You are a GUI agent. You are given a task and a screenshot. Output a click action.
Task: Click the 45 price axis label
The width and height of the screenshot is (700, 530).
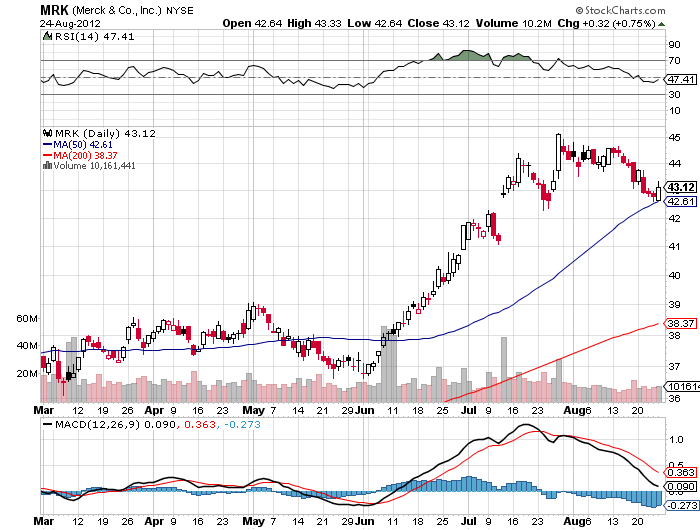[674, 138]
